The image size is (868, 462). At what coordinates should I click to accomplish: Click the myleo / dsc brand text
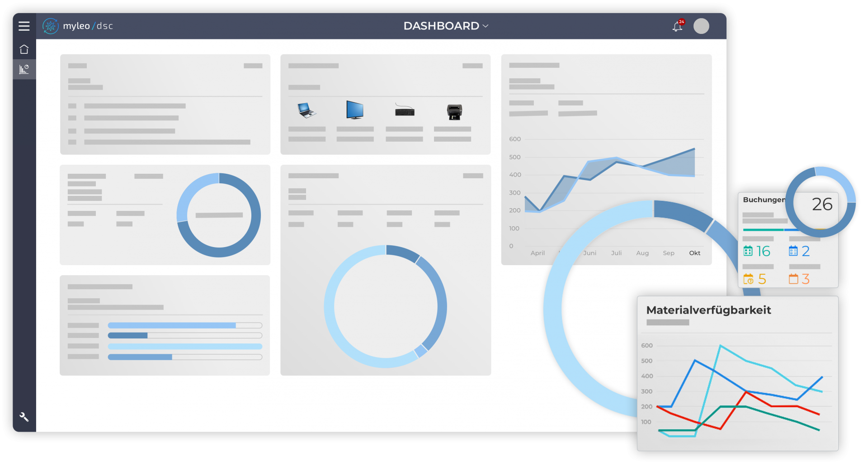coord(88,26)
